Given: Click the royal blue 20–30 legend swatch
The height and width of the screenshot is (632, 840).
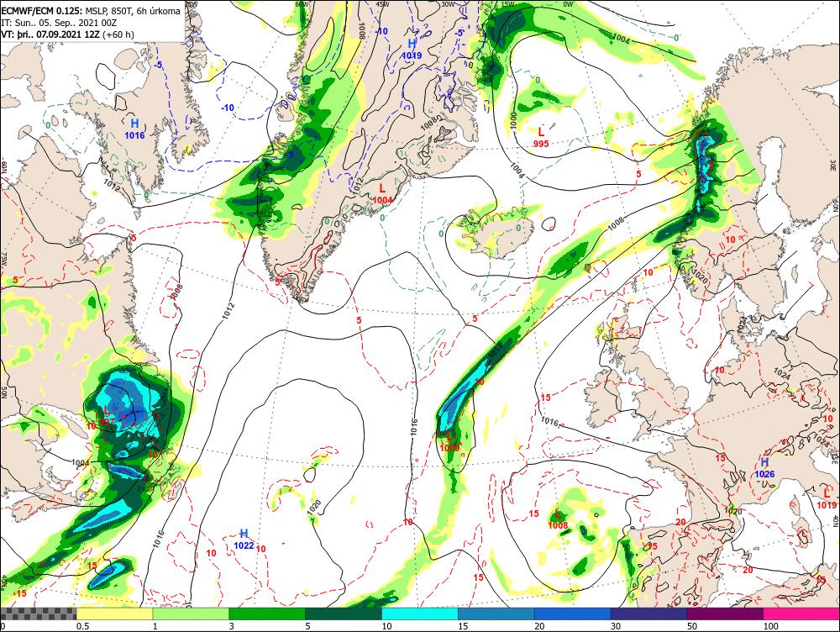Looking at the screenshot, I should (573, 614).
